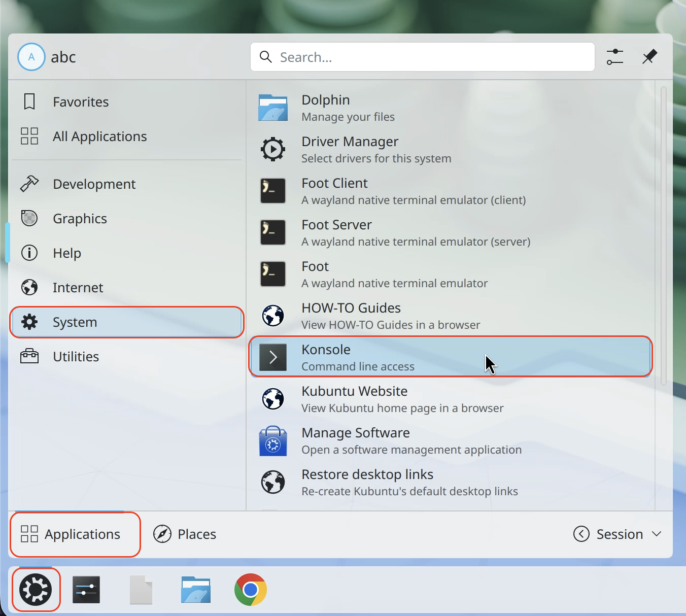Launch Dolphin file manager from the list
Image resolution: width=686 pixels, height=616 pixels.
click(451, 108)
